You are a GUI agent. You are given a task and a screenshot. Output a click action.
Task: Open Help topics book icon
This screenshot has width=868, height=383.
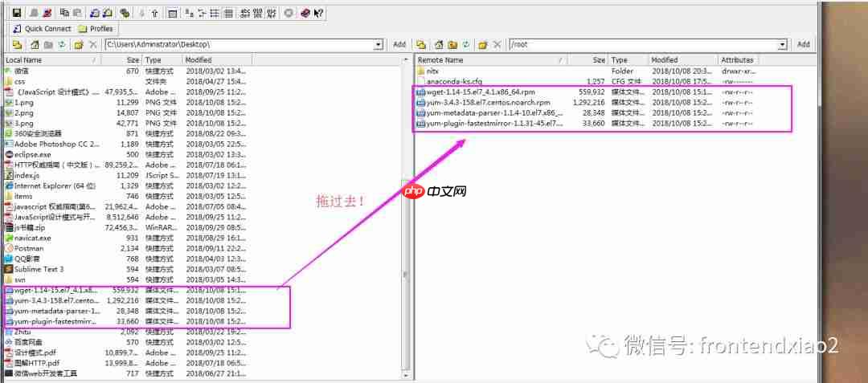tap(305, 13)
